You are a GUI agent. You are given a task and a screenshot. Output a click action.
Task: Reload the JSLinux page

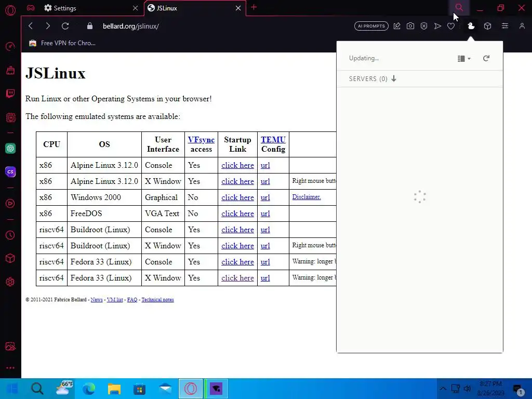pos(65,26)
